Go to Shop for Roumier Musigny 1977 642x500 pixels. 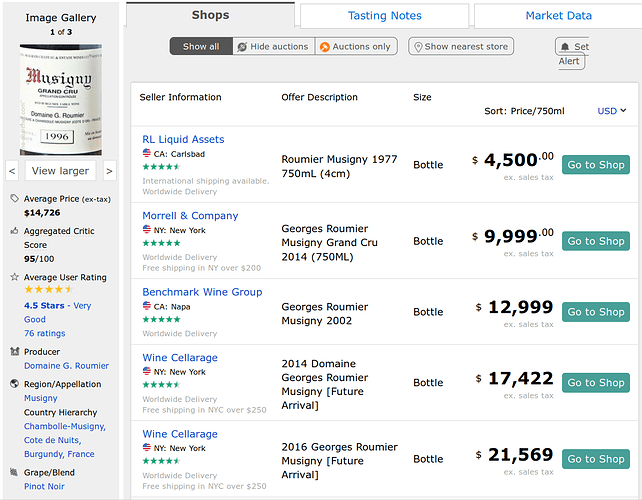click(595, 165)
